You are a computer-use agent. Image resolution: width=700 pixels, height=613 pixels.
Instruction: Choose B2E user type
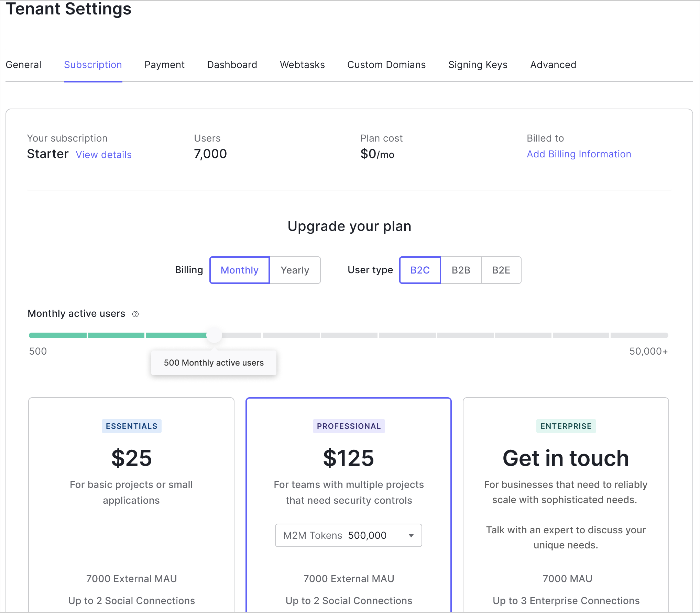point(501,270)
